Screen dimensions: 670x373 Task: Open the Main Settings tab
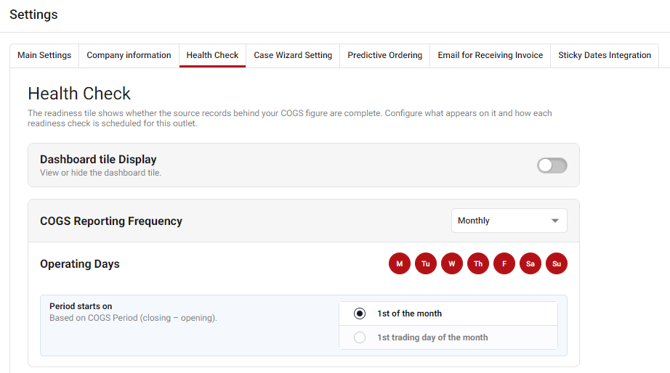point(44,55)
